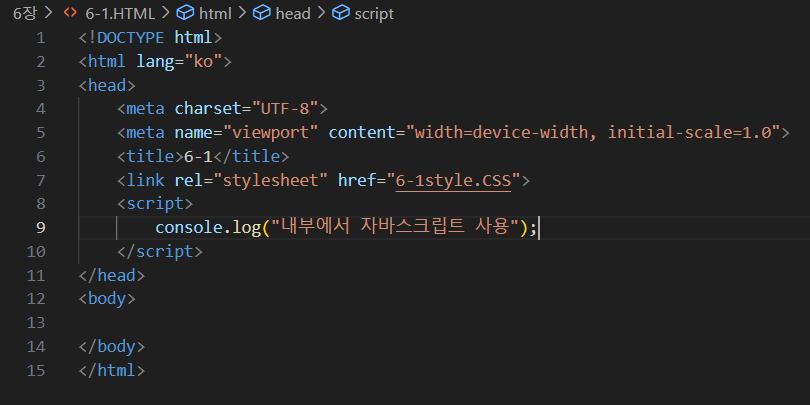Click the href attribute name on line 7
The image size is (810, 405).
tap(357, 180)
